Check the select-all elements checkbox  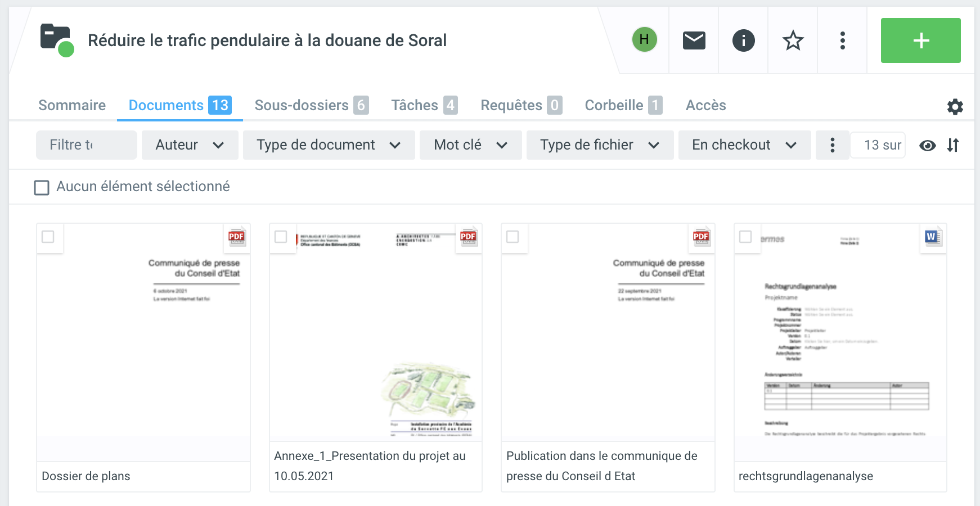pos(42,187)
